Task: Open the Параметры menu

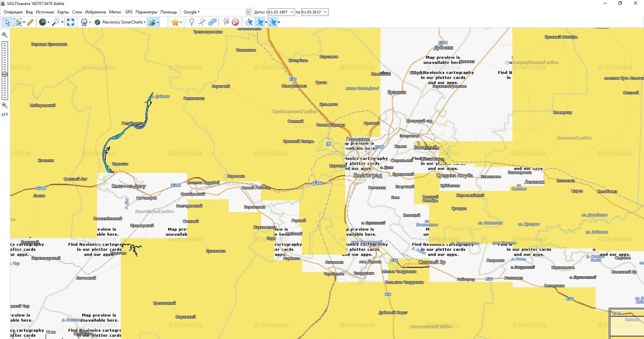Action: [x=146, y=12]
